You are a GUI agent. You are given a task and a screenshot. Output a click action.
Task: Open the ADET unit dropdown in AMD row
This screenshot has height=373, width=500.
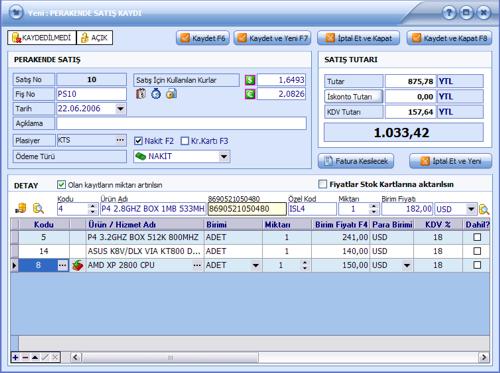point(256,265)
